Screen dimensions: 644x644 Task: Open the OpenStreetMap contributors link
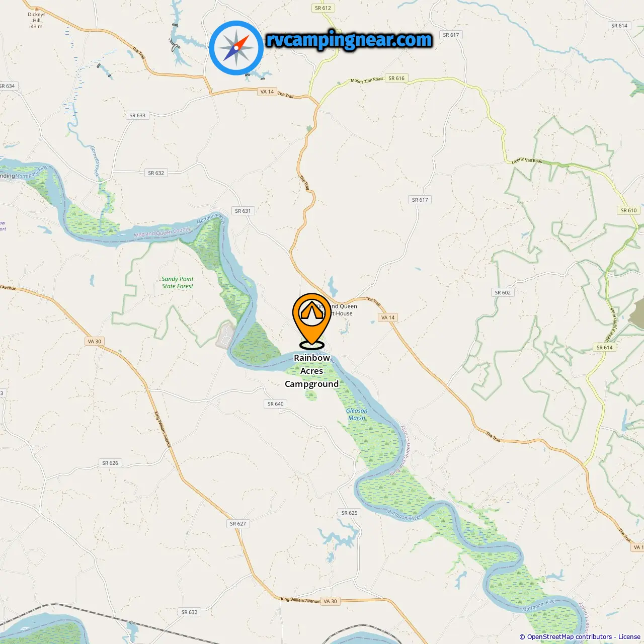click(570, 637)
